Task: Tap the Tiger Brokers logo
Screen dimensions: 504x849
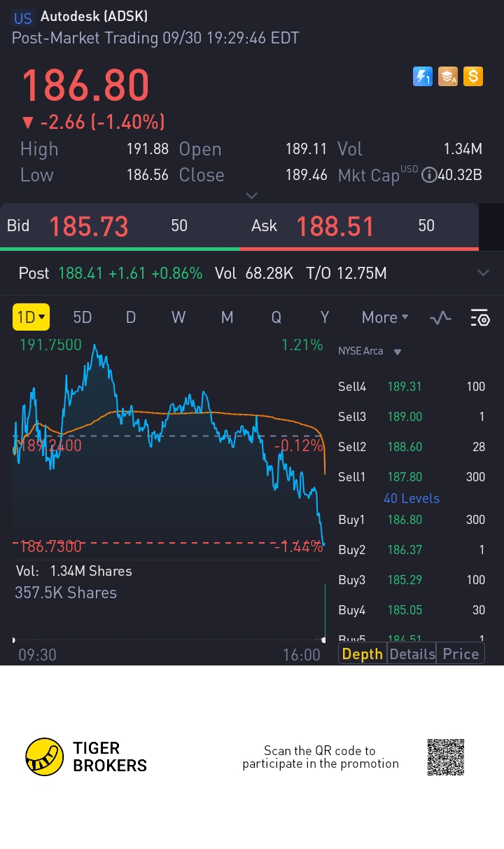Action: click(x=86, y=757)
